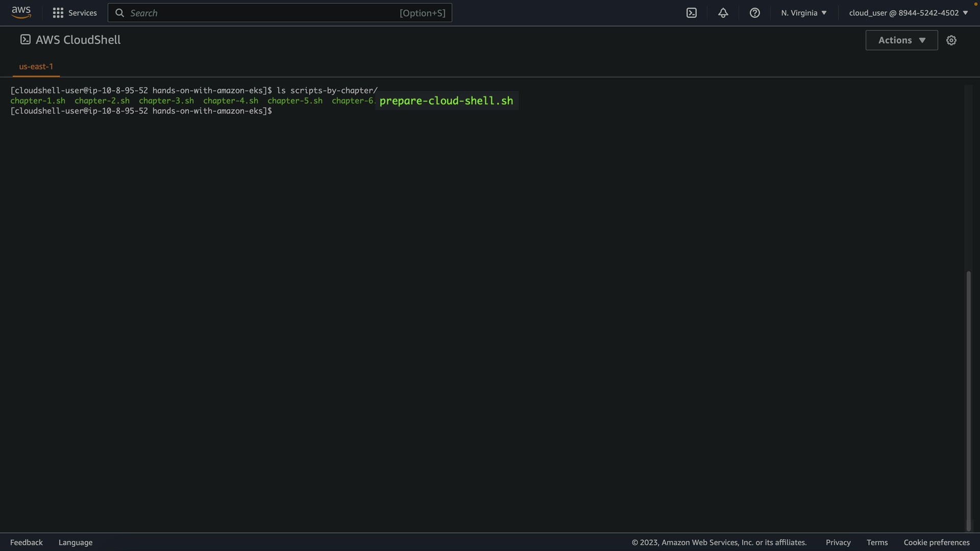Open the help question mark icon
The width and height of the screenshot is (980, 551).
click(754, 13)
